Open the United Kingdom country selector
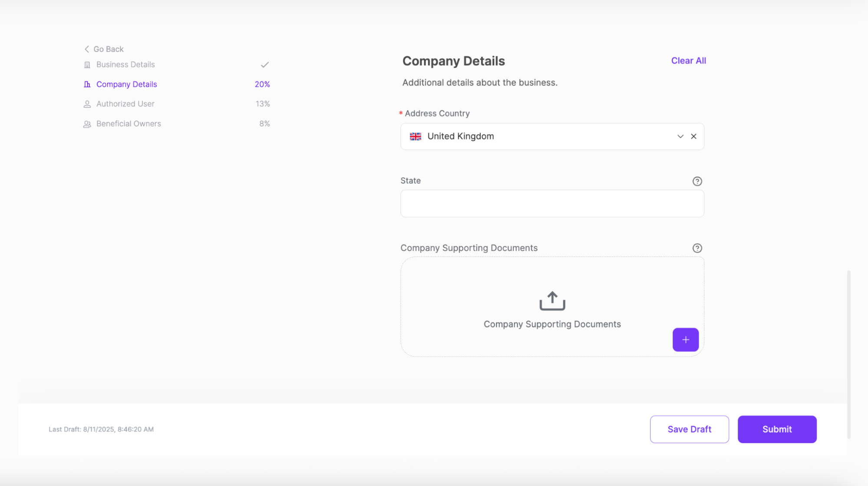The height and width of the screenshot is (486, 868). (x=538, y=136)
